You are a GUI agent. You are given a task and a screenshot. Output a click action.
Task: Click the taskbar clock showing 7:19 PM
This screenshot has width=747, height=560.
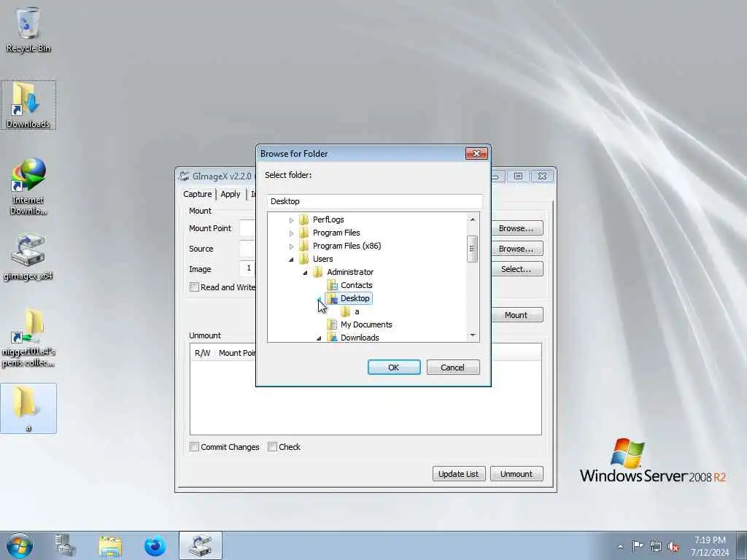[710, 546]
